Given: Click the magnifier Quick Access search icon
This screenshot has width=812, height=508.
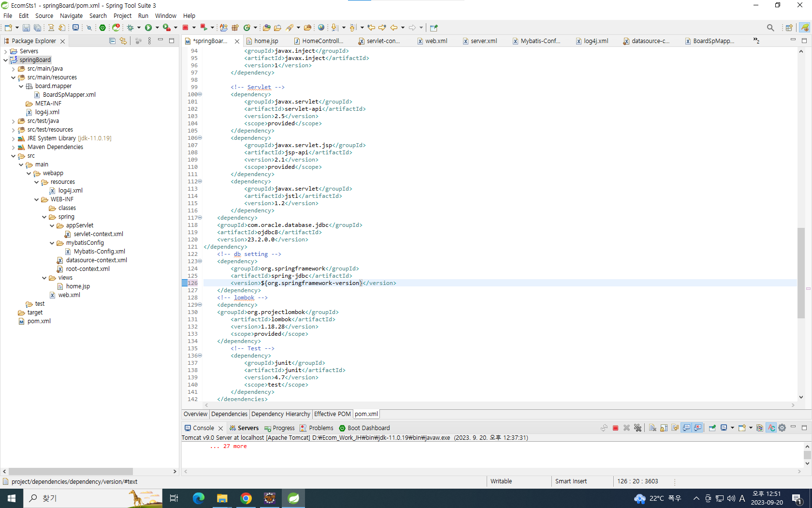Looking at the screenshot, I should coord(770,28).
